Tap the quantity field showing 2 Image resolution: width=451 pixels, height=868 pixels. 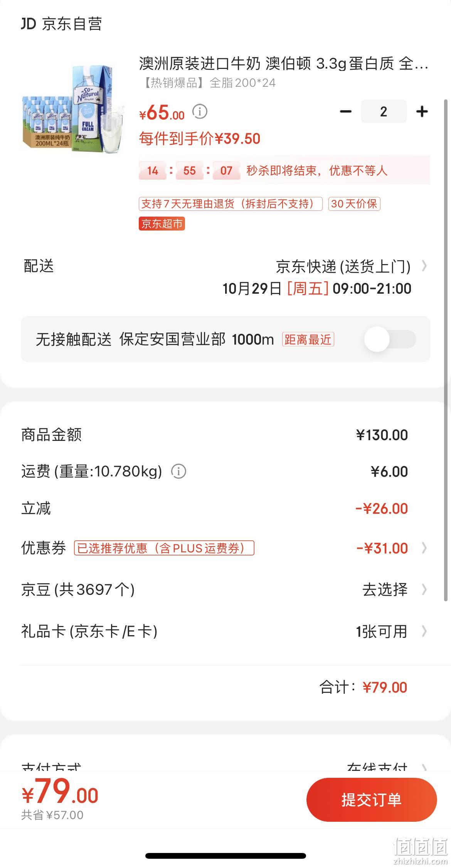[384, 112]
